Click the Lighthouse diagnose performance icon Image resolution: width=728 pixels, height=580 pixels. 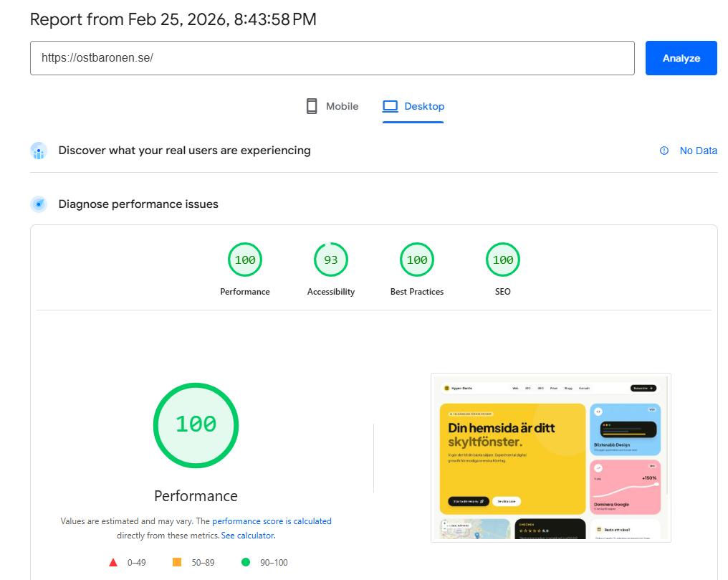[x=39, y=204]
